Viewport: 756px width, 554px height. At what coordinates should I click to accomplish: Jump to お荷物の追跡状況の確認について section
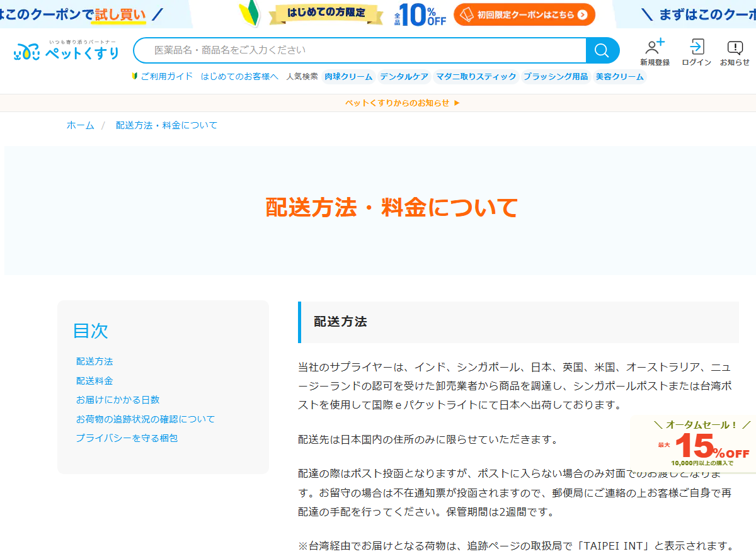click(146, 419)
